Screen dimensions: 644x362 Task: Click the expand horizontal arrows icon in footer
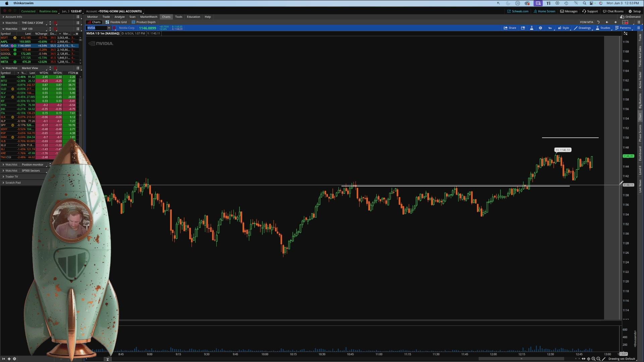click(584, 359)
